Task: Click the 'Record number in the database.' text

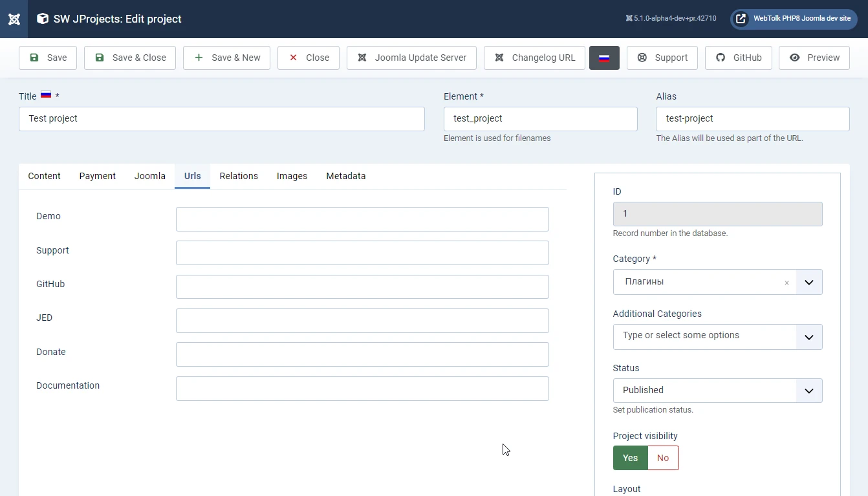Action: [670, 233]
